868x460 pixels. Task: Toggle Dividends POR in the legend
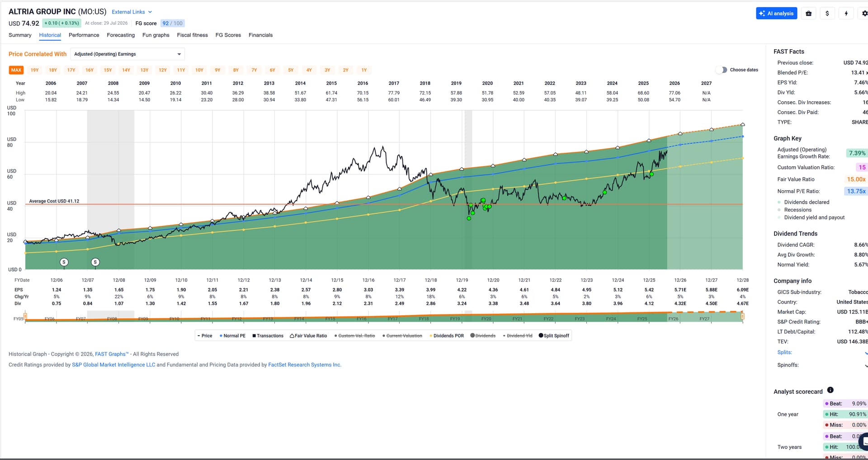446,336
